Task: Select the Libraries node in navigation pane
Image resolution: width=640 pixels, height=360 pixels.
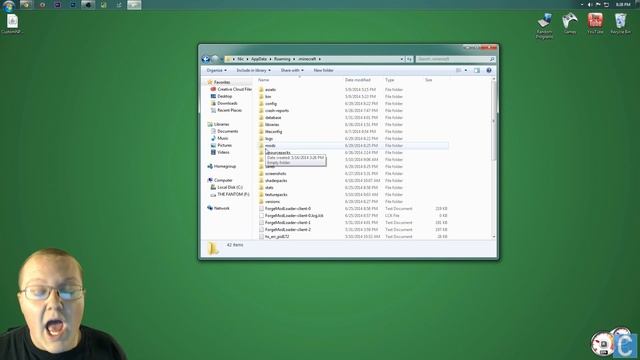Action: 218,124
